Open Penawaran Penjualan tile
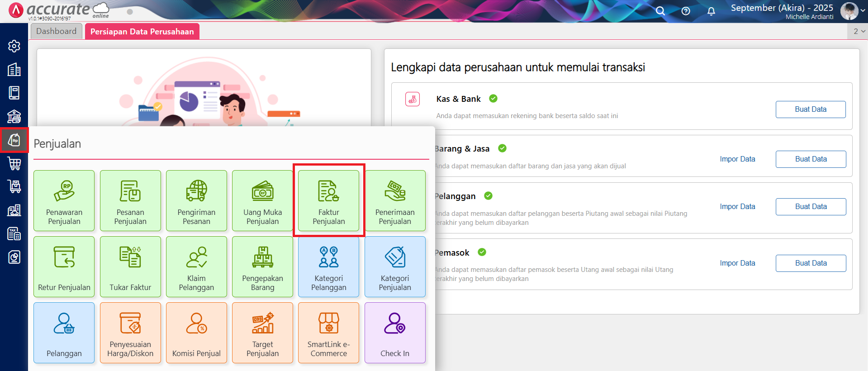Image resolution: width=868 pixels, height=371 pixels. [x=64, y=200]
